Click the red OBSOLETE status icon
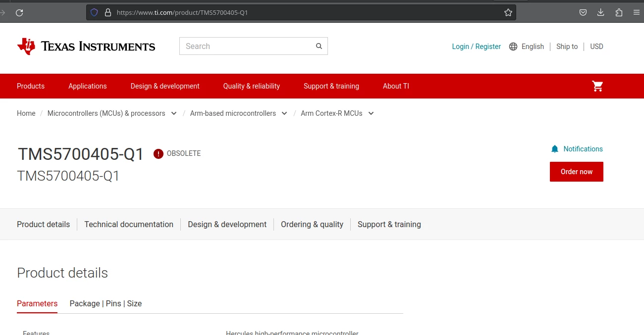The width and height of the screenshot is (644, 335). pos(159,154)
